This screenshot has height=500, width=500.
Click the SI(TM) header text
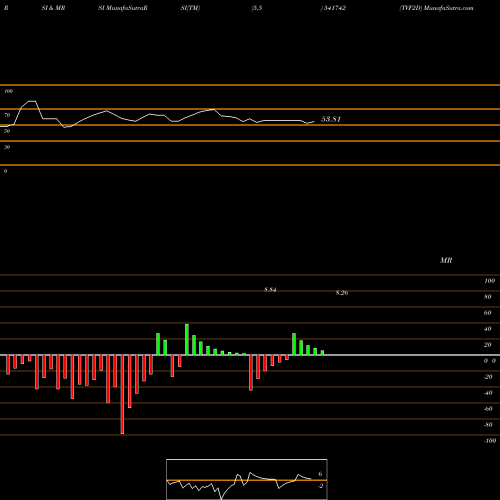[190, 8]
